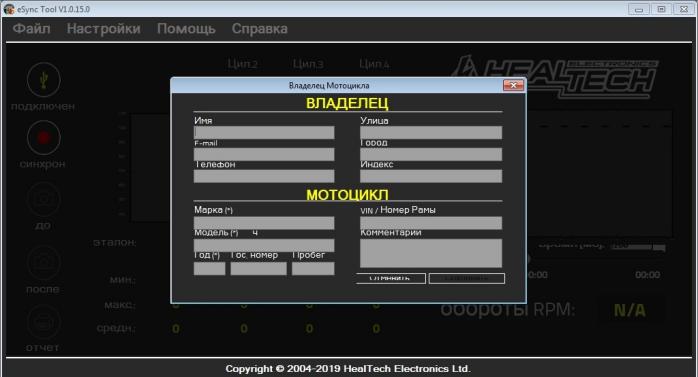
Task: Open the Настройки menu
Action: click(x=104, y=28)
